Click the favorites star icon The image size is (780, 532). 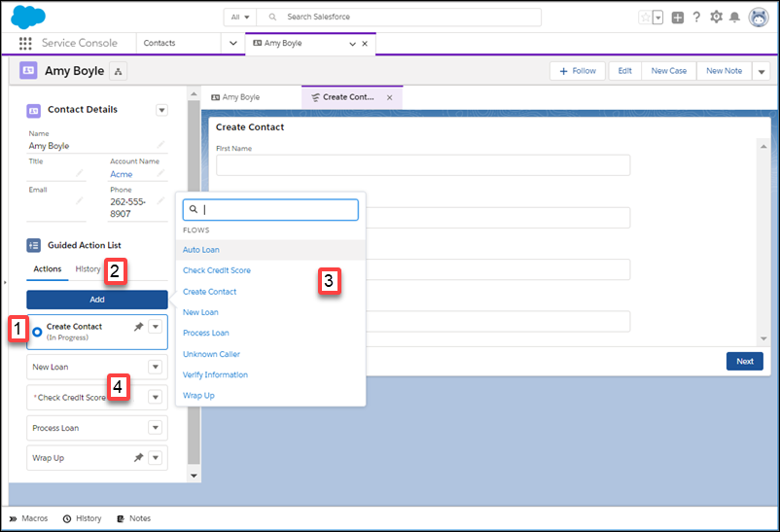[x=645, y=18]
